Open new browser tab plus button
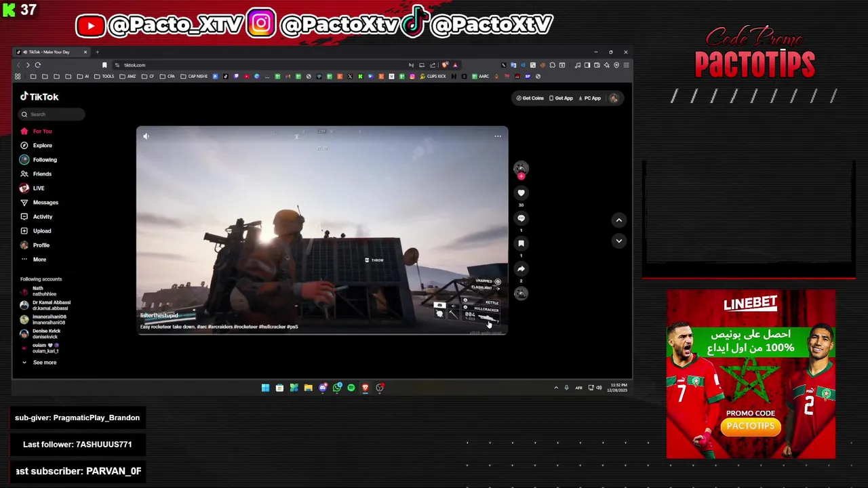 97,52
